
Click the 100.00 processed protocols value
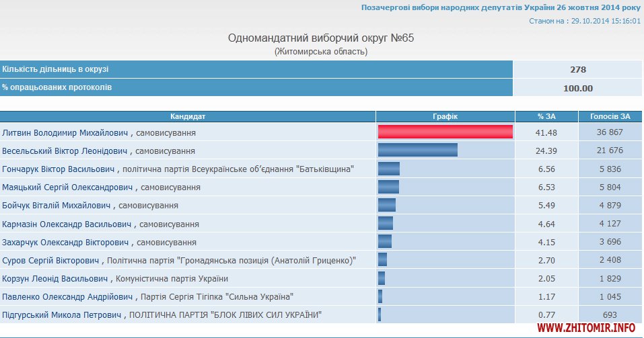pos(577,88)
